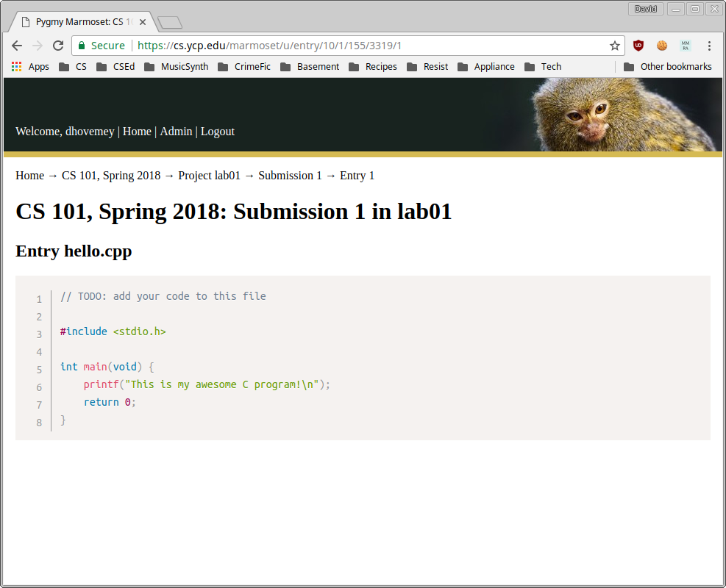Click the Logout link
Image resolution: width=726 pixels, height=588 pixels.
[x=218, y=132]
